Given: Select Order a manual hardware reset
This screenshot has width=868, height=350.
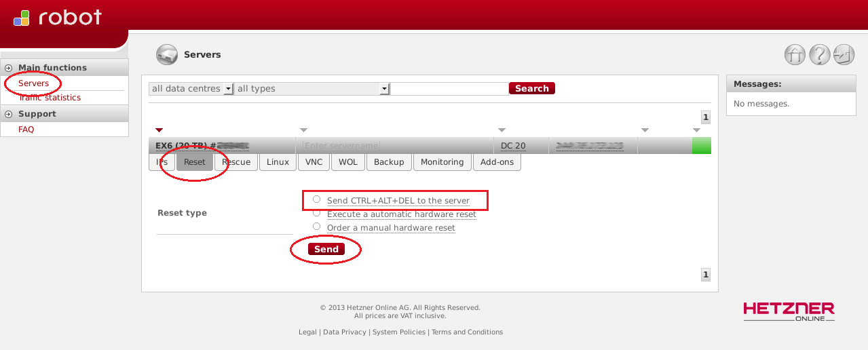Looking at the screenshot, I should [316, 227].
